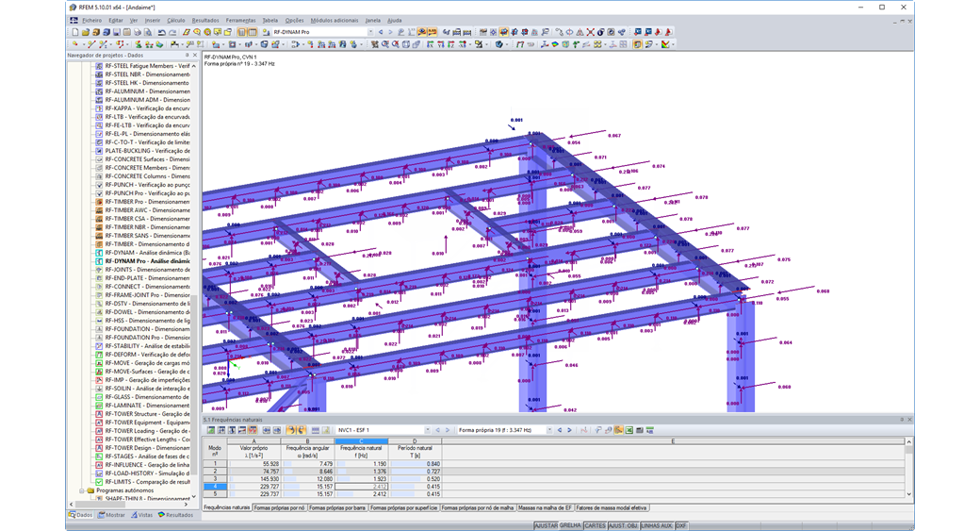Screen dimensions: 980x531
Task: Collapse the Programas autónomos tree node
Action: (x=81, y=491)
